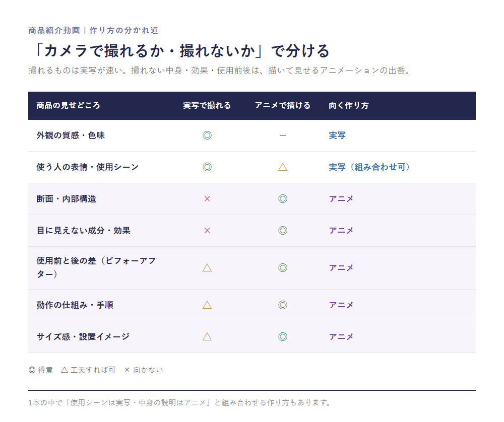This screenshot has height=422, width=504.
Task: Click the アニメで描ける column header
Action: click(283, 105)
